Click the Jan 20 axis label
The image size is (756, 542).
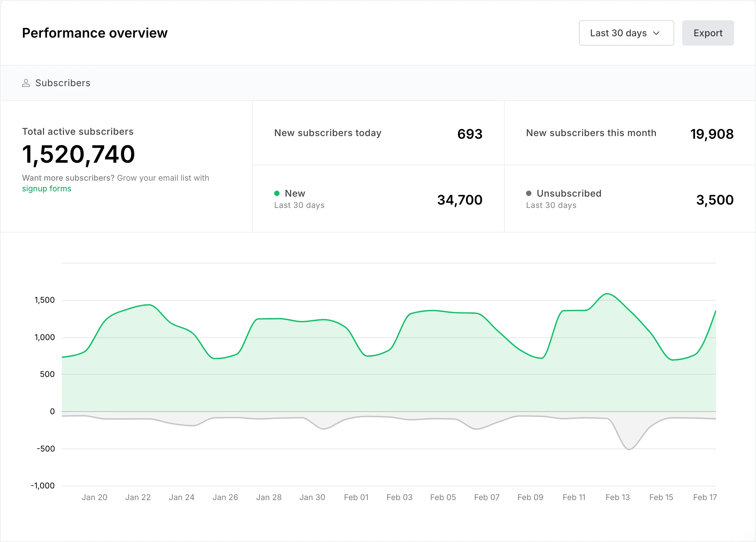95,497
